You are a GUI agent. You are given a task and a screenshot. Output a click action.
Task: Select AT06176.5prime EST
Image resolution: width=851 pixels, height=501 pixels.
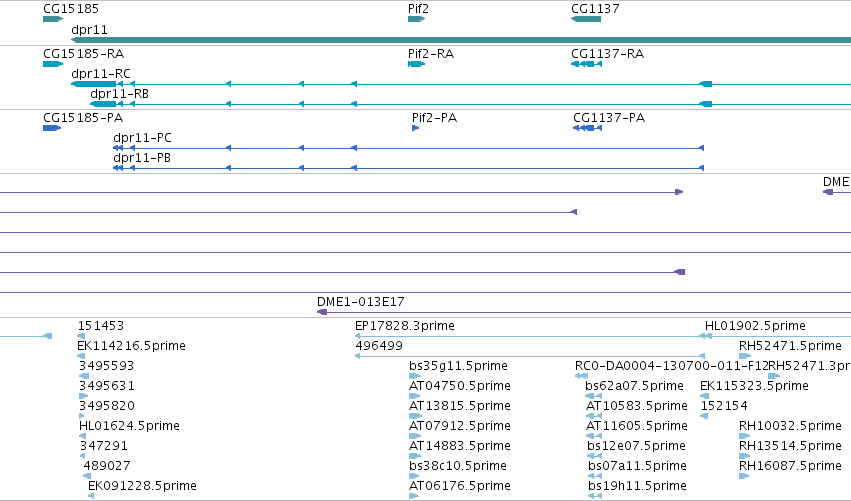415,496
